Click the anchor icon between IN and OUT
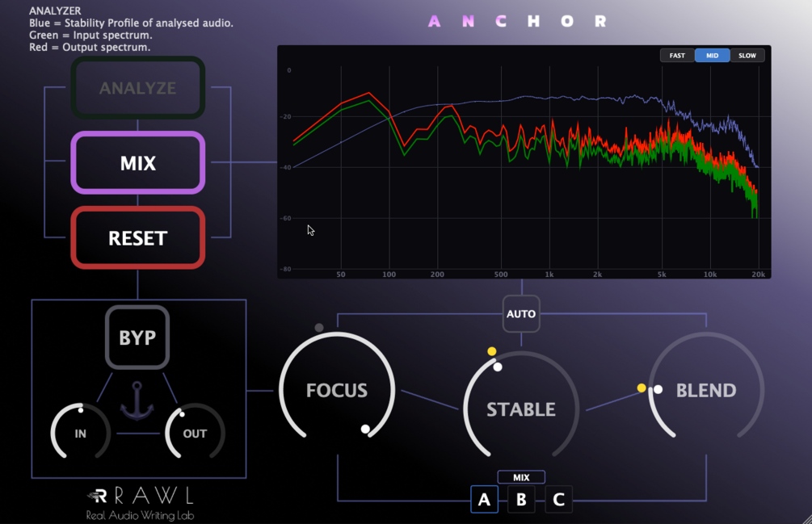 click(137, 401)
